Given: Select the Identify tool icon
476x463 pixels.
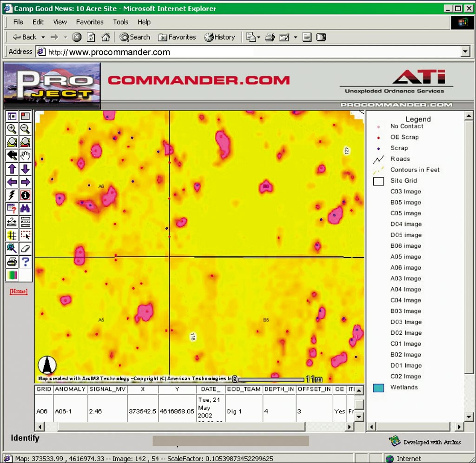Looking at the screenshot, I should (x=25, y=195).
